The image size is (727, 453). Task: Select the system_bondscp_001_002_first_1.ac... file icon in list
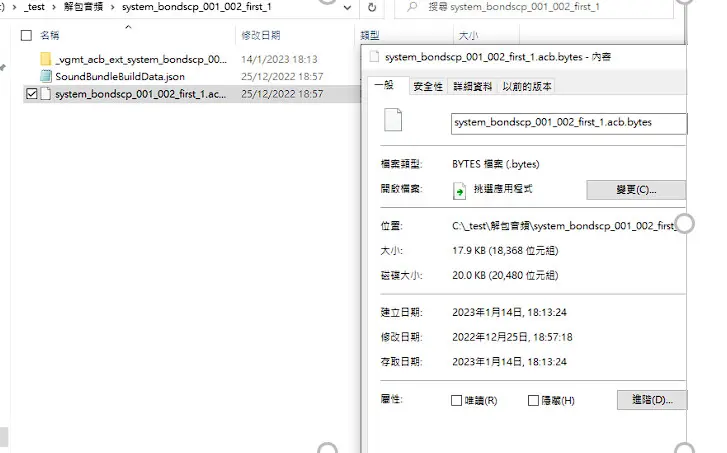(45, 94)
